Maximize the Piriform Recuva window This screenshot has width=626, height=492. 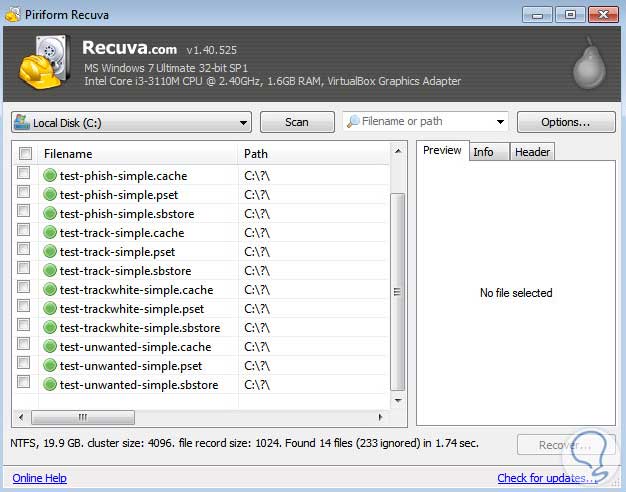pyautogui.click(x=570, y=15)
